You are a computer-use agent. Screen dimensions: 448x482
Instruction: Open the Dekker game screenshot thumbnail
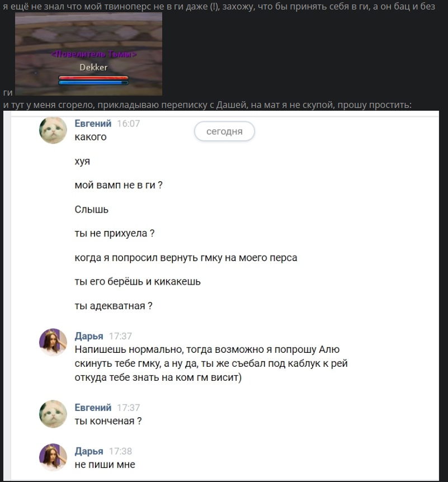[88, 54]
